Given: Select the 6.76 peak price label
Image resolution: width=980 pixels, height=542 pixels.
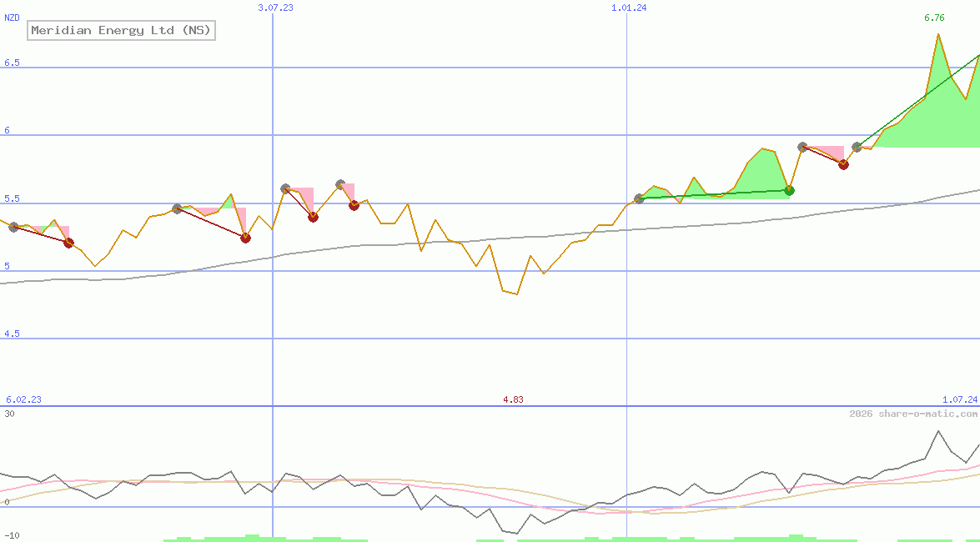Looking at the screenshot, I should pyautogui.click(x=934, y=16).
